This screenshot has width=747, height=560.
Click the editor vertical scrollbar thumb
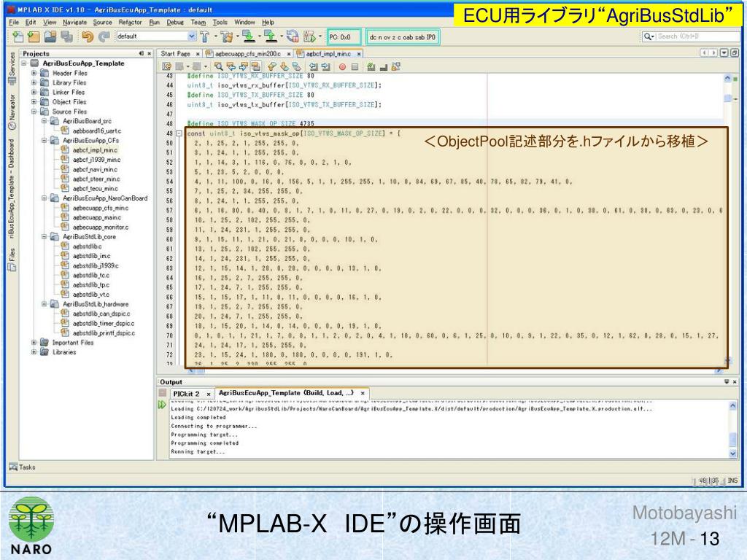tap(727, 98)
